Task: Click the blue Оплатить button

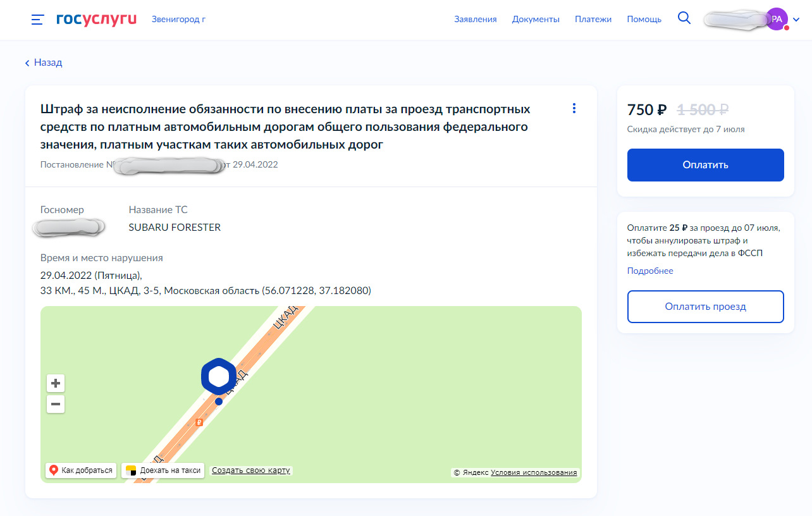Action: [706, 165]
